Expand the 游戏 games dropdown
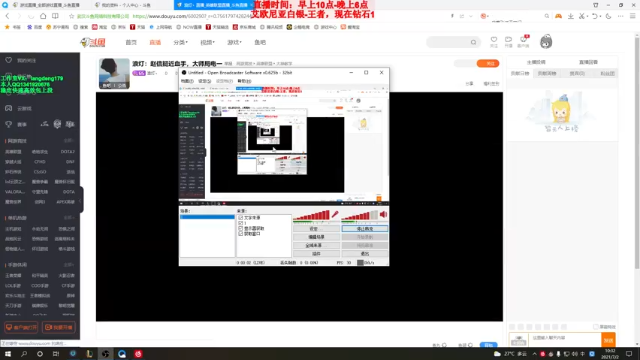Viewport: 640px width, 360px height. [234, 42]
